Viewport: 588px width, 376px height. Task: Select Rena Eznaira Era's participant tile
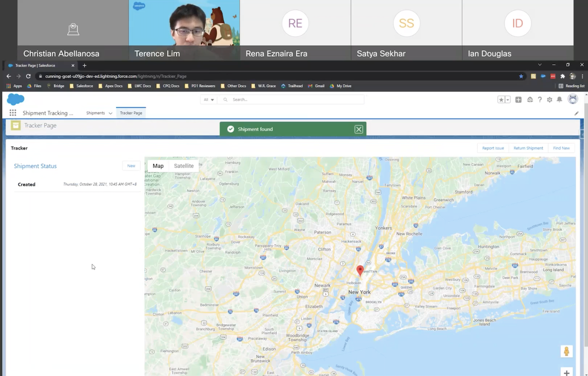point(295,30)
